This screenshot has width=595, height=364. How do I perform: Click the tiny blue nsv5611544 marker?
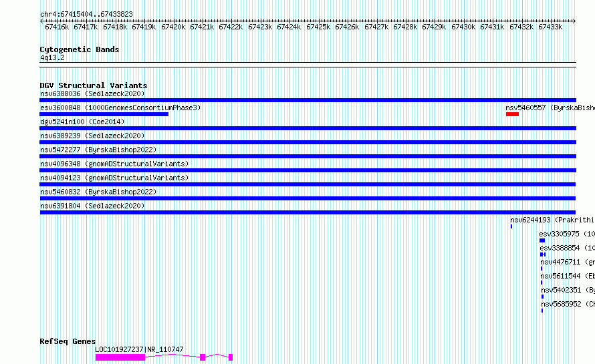tap(542, 283)
